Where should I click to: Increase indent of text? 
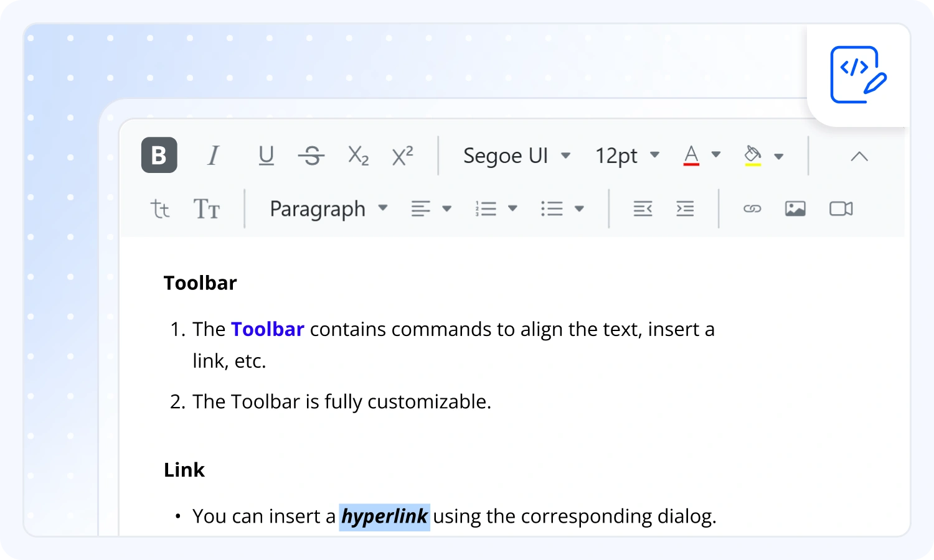click(x=685, y=208)
